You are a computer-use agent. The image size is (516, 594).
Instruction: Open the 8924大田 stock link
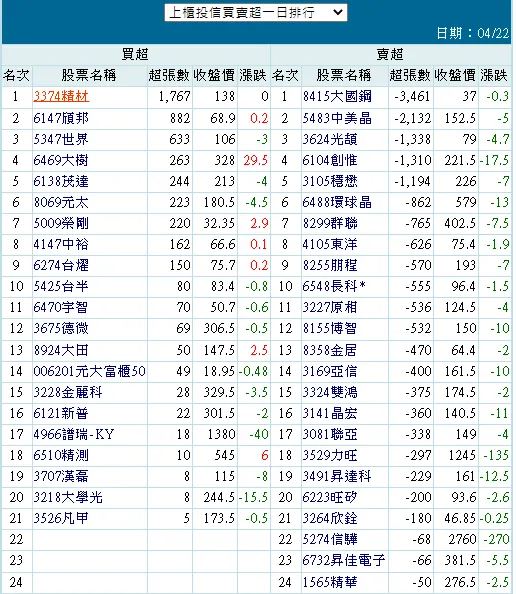coord(61,350)
